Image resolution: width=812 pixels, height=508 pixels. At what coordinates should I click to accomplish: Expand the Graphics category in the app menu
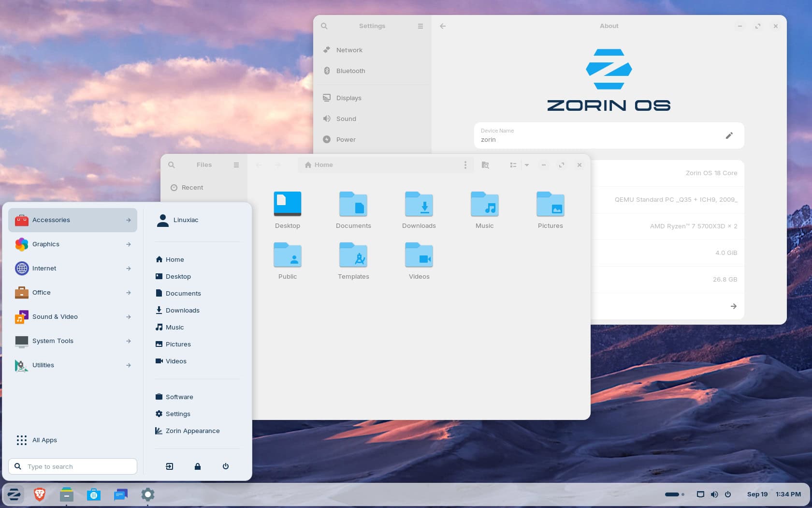pos(46,244)
